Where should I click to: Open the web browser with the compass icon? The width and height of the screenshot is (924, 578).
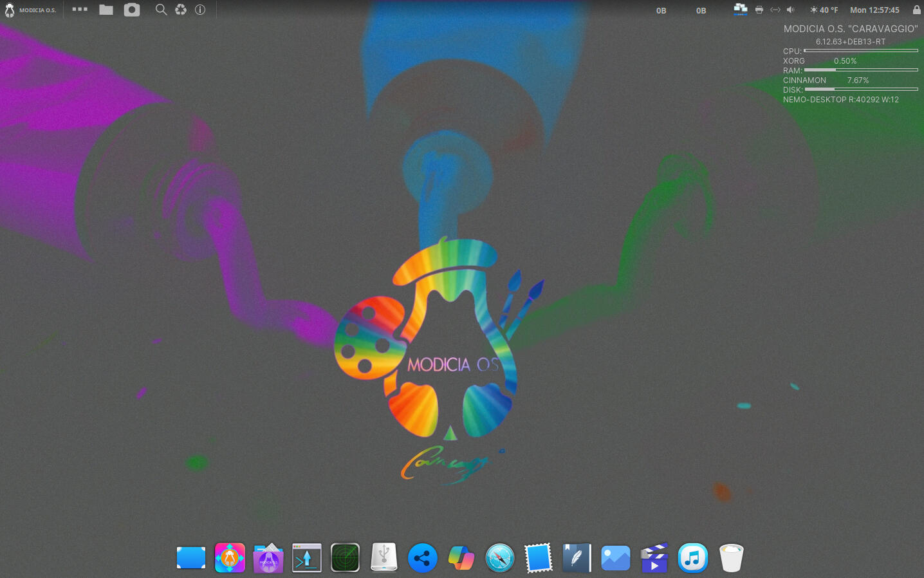point(500,557)
